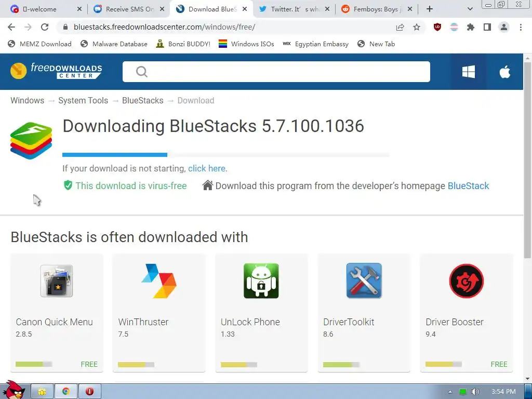Open the Chrome taskbar icon

click(66, 392)
